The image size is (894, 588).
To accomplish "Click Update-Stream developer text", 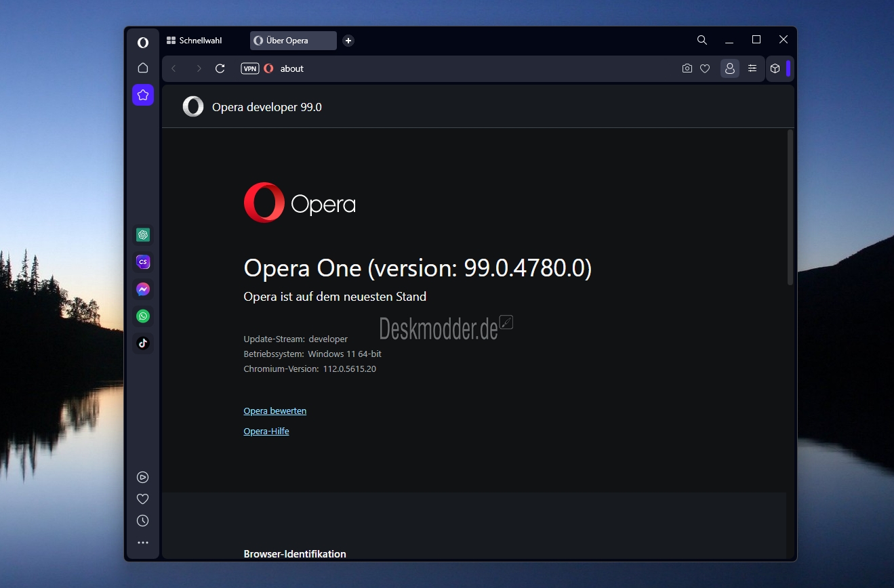I will tap(296, 339).
